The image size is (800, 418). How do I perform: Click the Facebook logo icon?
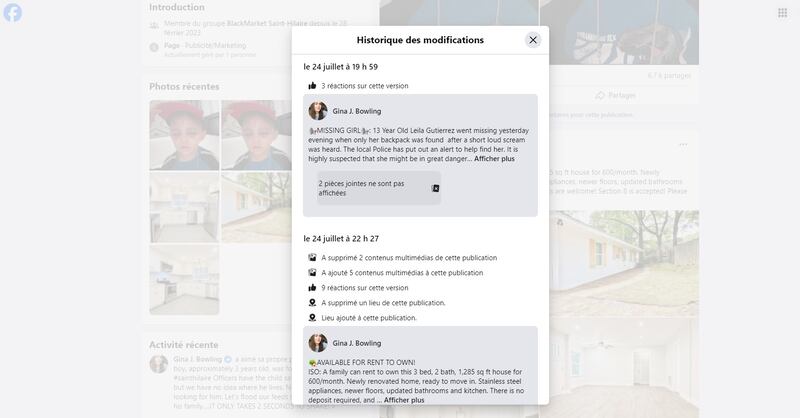point(13,13)
